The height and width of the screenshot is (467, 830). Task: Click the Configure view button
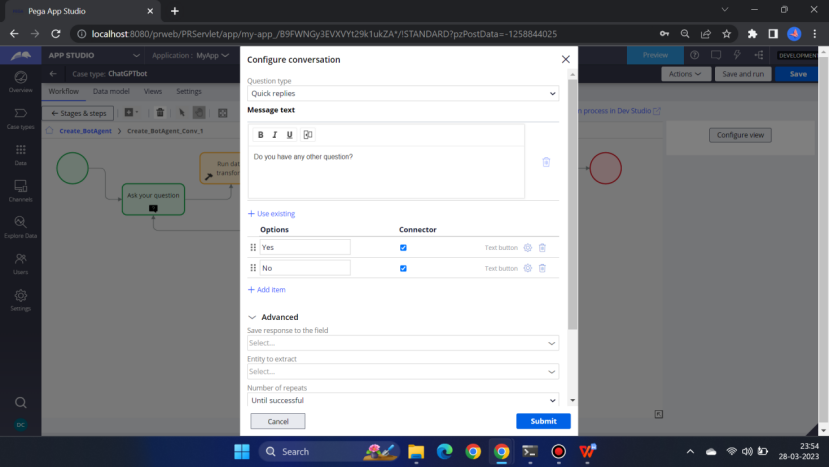click(740, 135)
